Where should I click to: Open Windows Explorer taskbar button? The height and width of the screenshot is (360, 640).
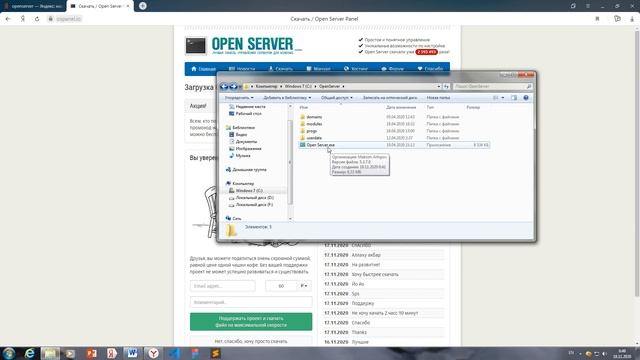[x=50, y=353]
